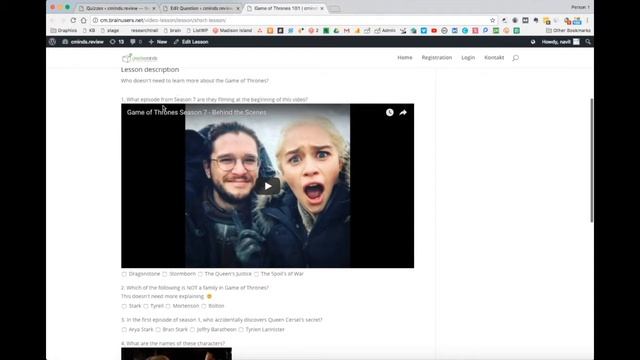Image resolution: width=640 pixels, height=360 pixels.
Task: Click the Person 1 profile button
Action: (580, 7)
